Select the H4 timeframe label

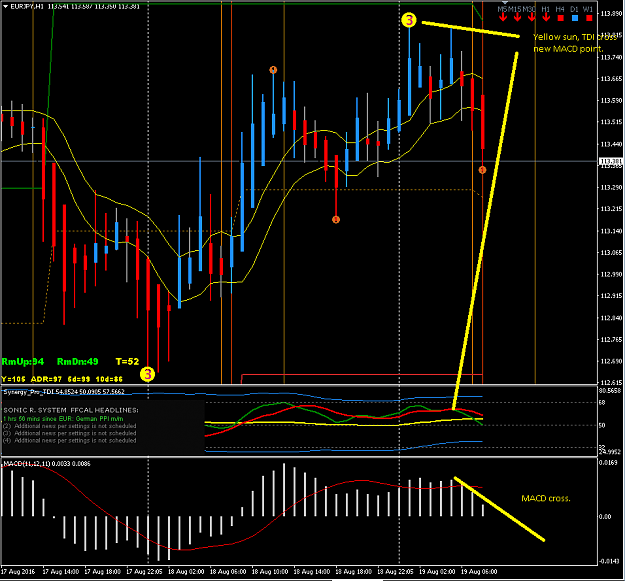click(x=560, y=9)
